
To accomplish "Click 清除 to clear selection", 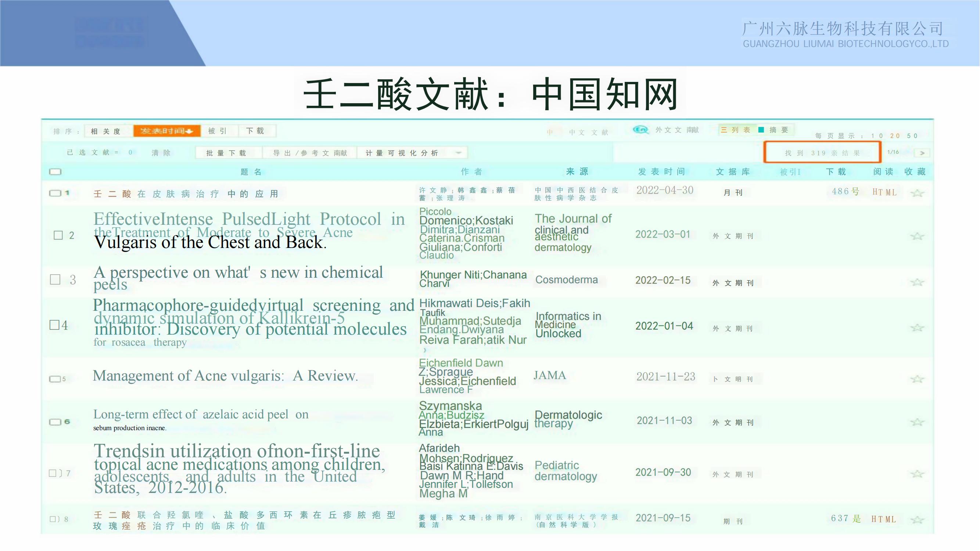I will 161,153.
